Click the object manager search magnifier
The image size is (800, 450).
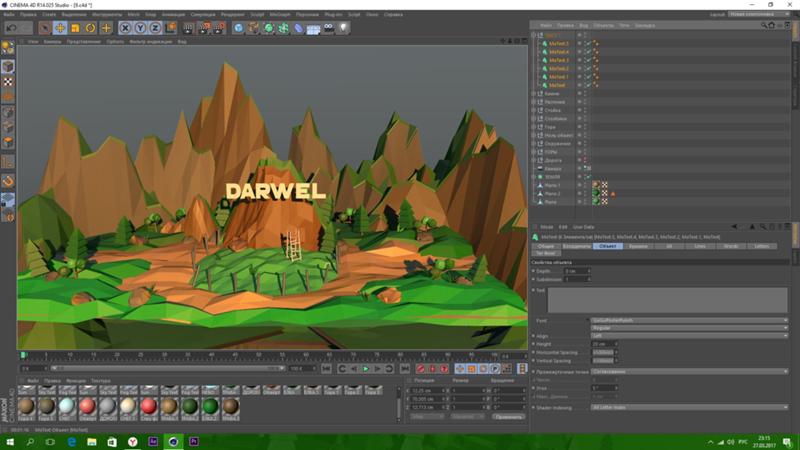pyautogui.click(x=764, y=25)
